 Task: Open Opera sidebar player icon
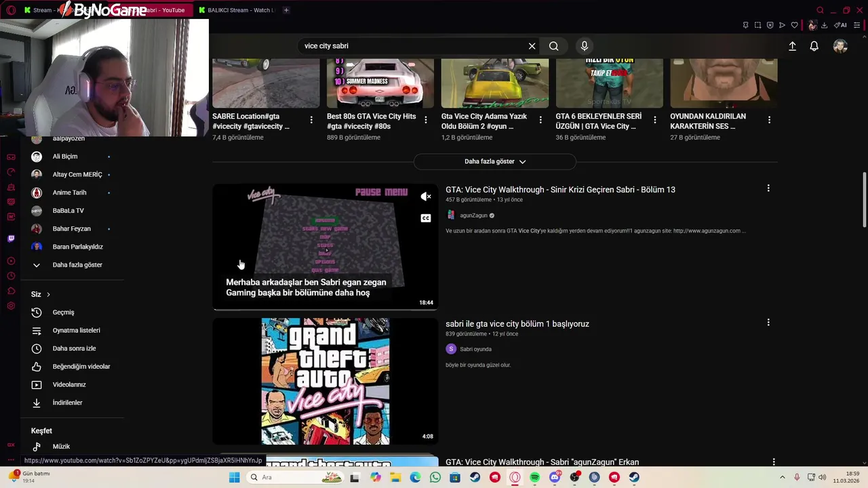[11, 261]
